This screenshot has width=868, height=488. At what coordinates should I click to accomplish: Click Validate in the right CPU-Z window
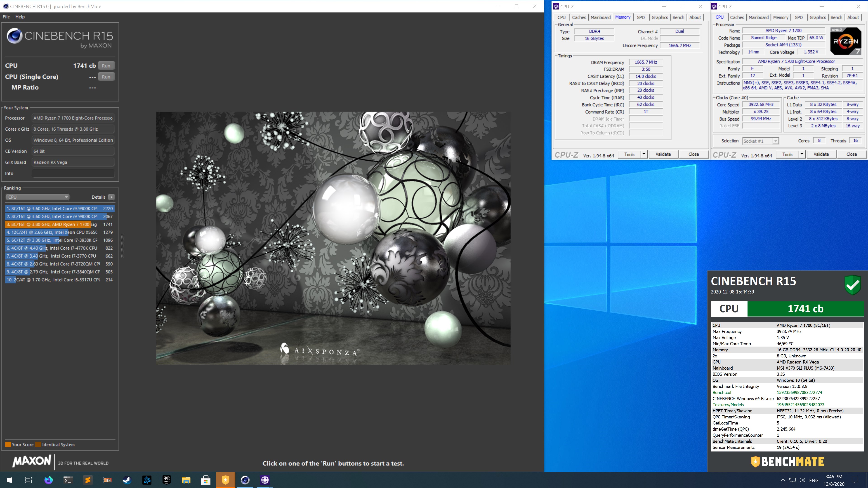coord(821,154)
